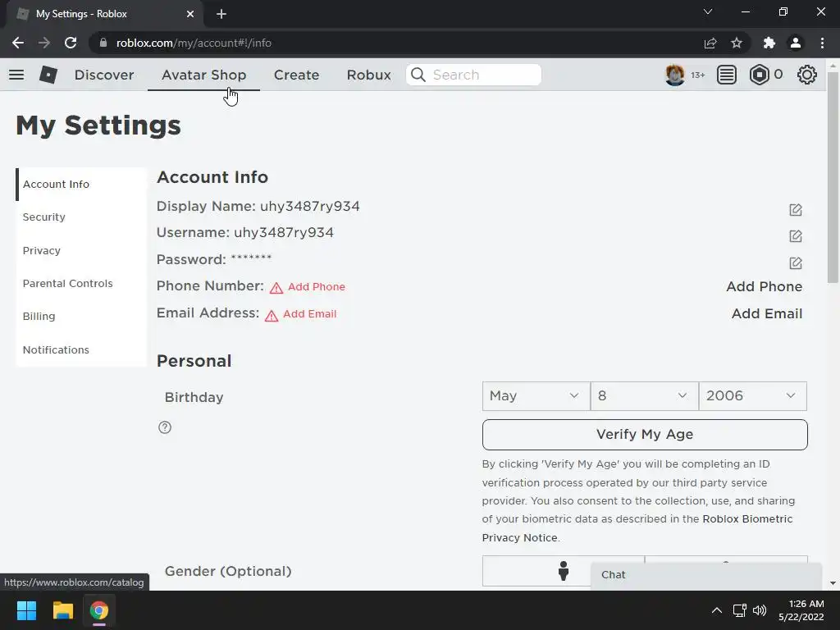The height and width of the screenshot is (630, 840).
Task: Open the Robux page
Action: [x=368, y=75]
